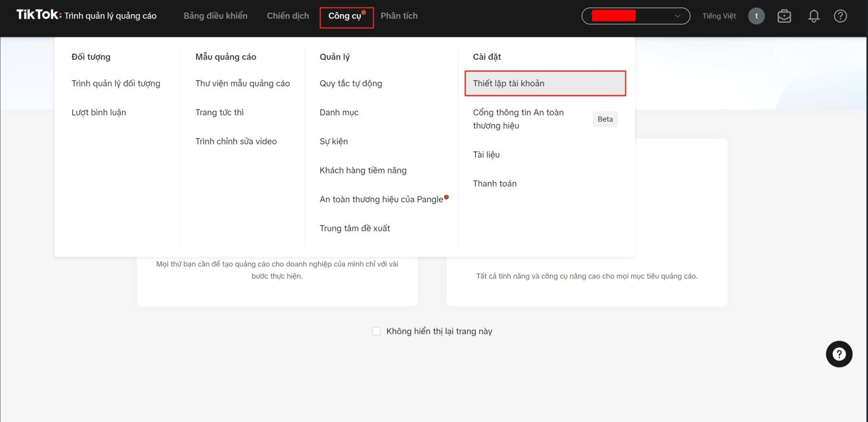868x422 pixels.
Task: Click 'Thanh toán' under Cài đặt
Action: (x=494, y=184)
